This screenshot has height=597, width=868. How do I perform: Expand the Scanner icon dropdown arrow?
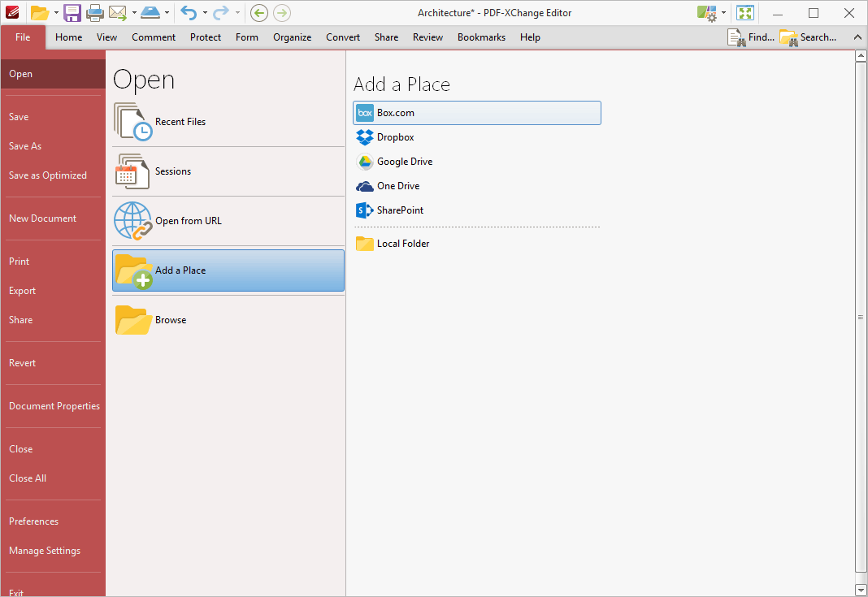167,13
